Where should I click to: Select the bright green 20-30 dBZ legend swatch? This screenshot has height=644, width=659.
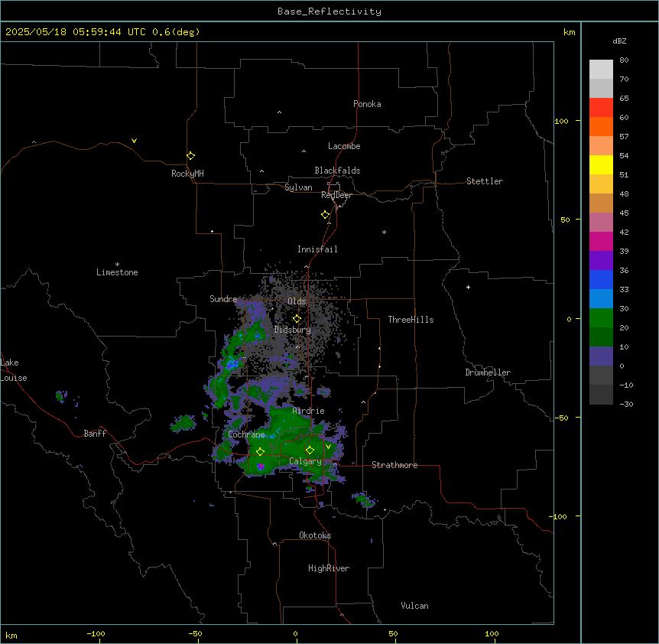[x=601, y=318]
